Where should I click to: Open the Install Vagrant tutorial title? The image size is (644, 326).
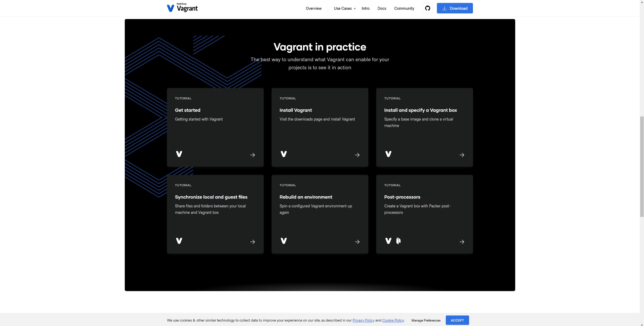(x=296, y=110)
